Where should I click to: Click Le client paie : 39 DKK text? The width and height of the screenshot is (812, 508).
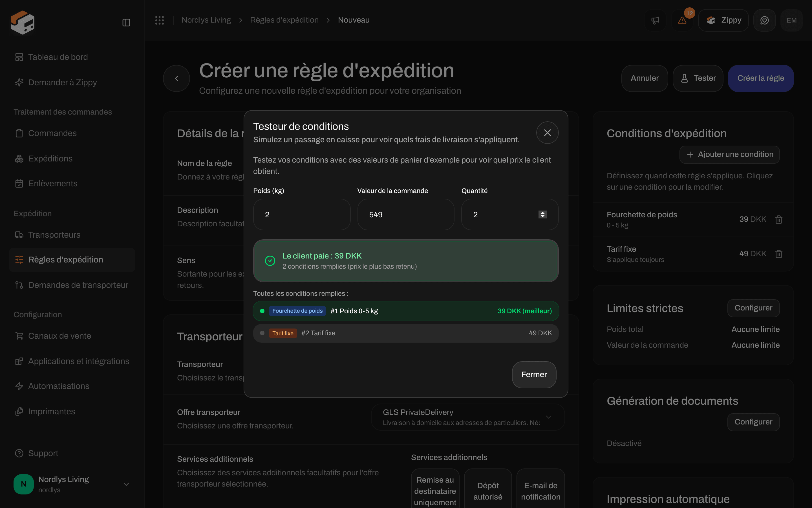click(x=322, y=256)
